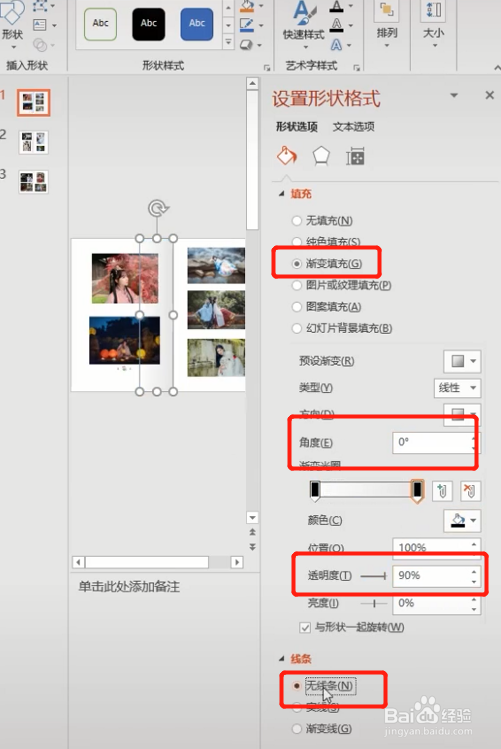Open gradient Type (类型) dropdown
The image size is (501, 749).
coord(457,388)
